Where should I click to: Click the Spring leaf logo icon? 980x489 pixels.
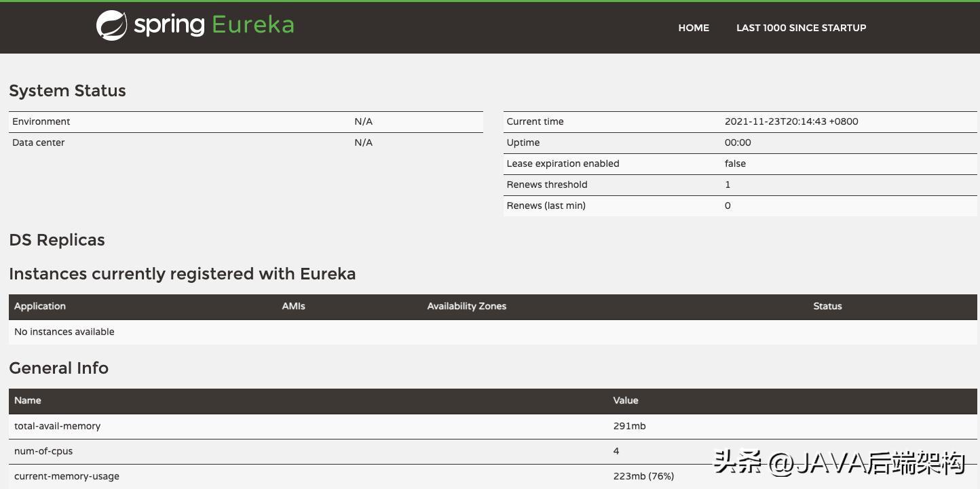coord(111,26)
